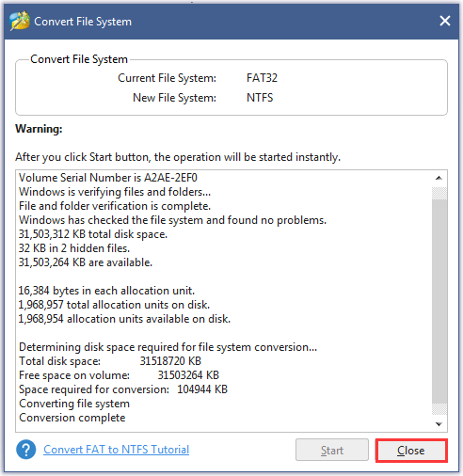Click the 'Free space on volume' log line
Image resolution: width=463 pixels, height=476 pixels.
click(119, 375)
